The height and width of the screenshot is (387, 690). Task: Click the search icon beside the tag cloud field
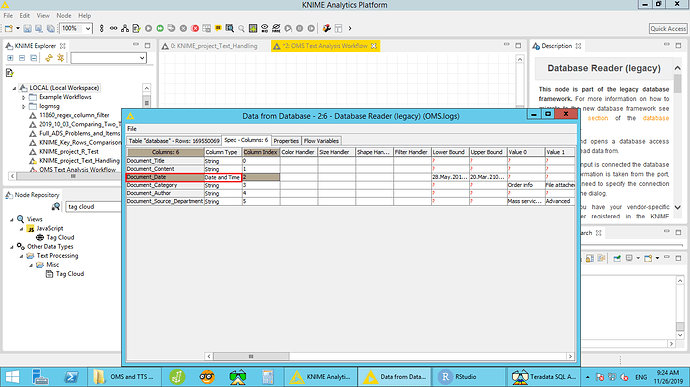(56, 206)
